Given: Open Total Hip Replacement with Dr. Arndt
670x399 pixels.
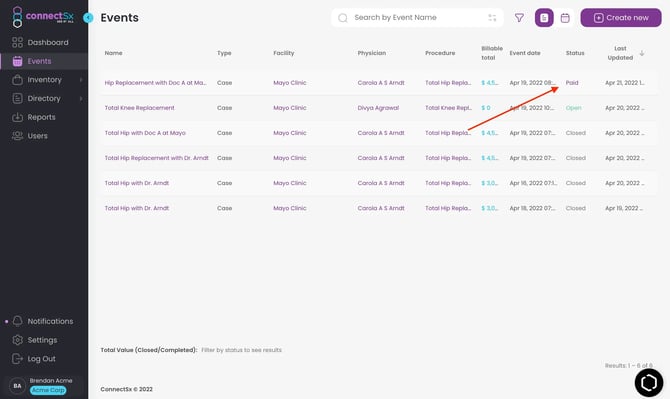Looking at the screenshot, I should 156,158.
